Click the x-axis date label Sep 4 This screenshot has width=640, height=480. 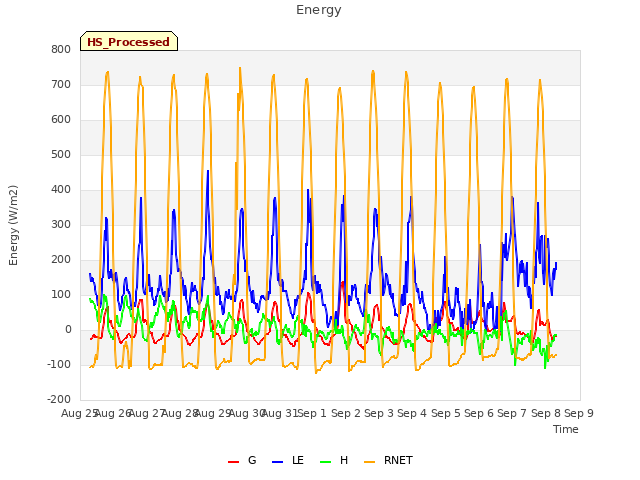coord(412,413)
